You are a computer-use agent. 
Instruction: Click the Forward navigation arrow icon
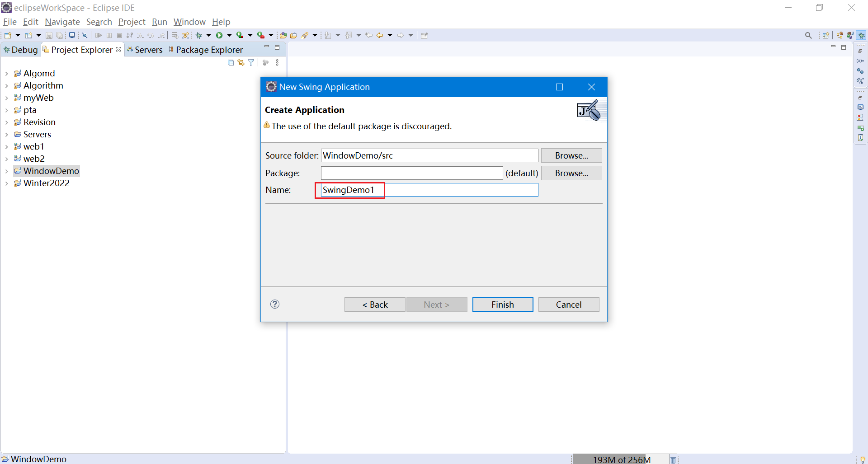click(401, 35)
